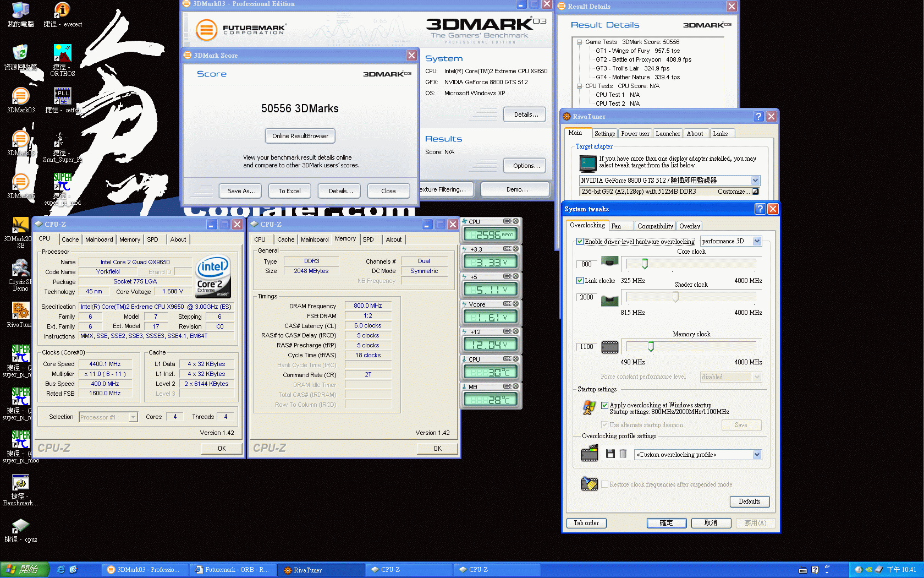Open settings of the CPU temperature widget
The height and width of the screenshot is (578, 924).
[x=507, y=359]
